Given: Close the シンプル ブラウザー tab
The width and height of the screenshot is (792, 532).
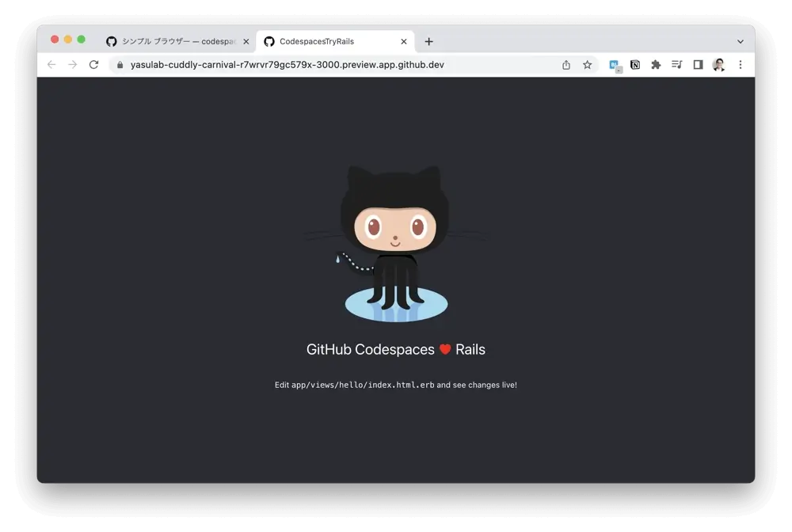Looking at the screenshot, I should [246, 42].
